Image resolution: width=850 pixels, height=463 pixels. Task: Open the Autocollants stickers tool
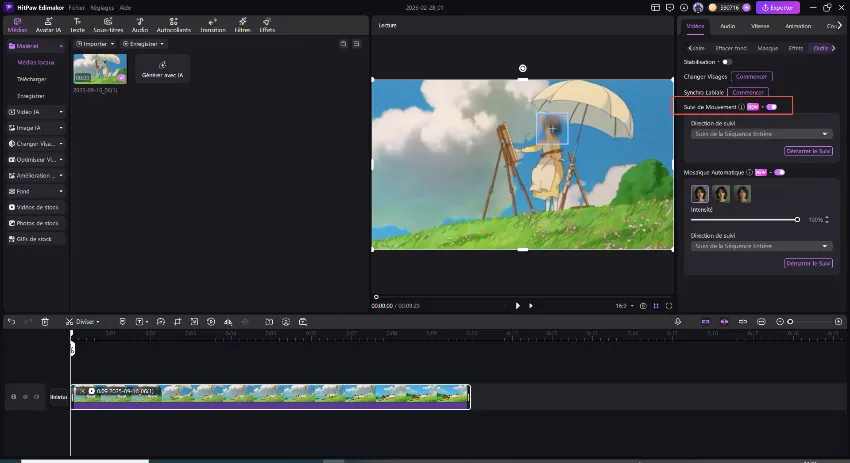[173, 25]
